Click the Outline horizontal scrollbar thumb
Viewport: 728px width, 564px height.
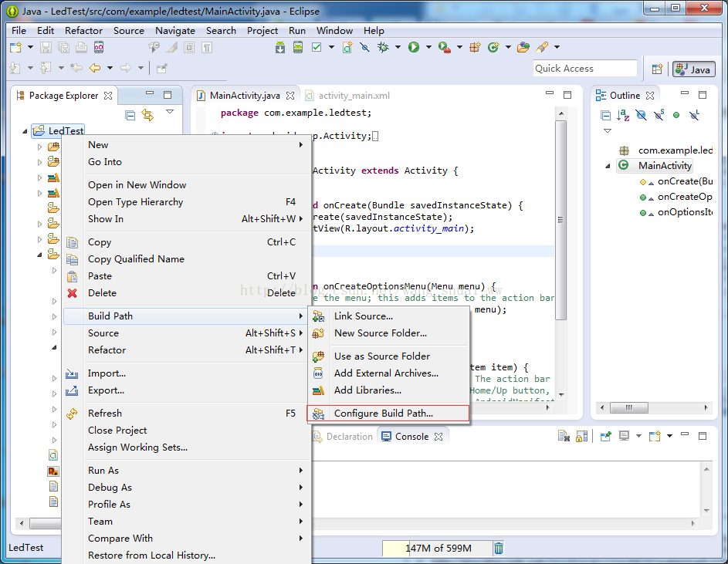[x=628, y=407]
